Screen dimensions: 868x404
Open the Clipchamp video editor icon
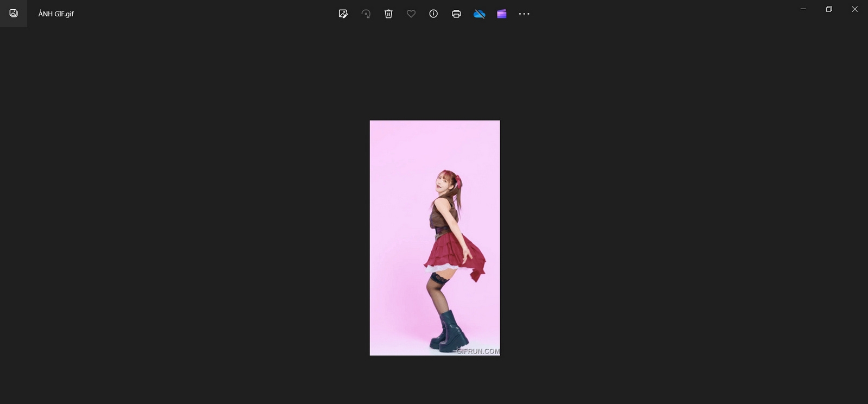(502, 14)
